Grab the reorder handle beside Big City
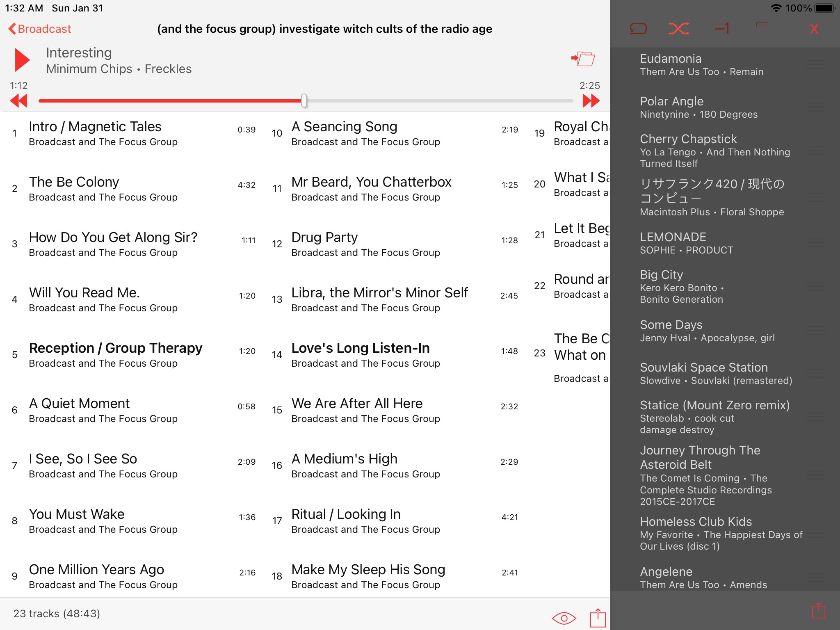The height and width of the screenshot is (630, 840). coord(816,286)
